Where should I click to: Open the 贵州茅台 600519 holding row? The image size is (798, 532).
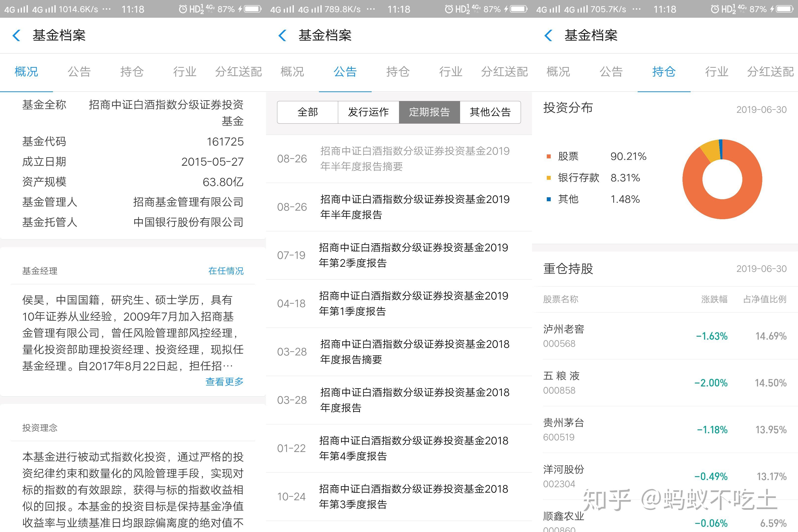(x=665, y=430)
